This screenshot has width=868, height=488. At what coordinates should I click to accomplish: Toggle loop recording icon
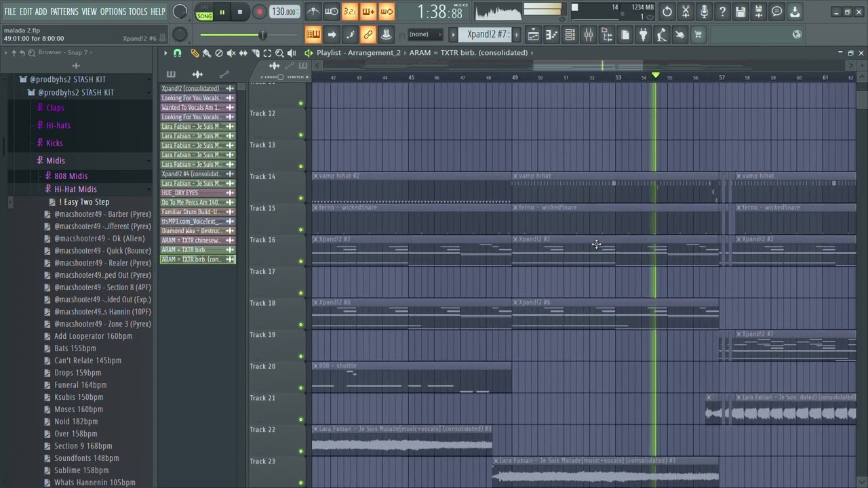click(x=387, y=12)
